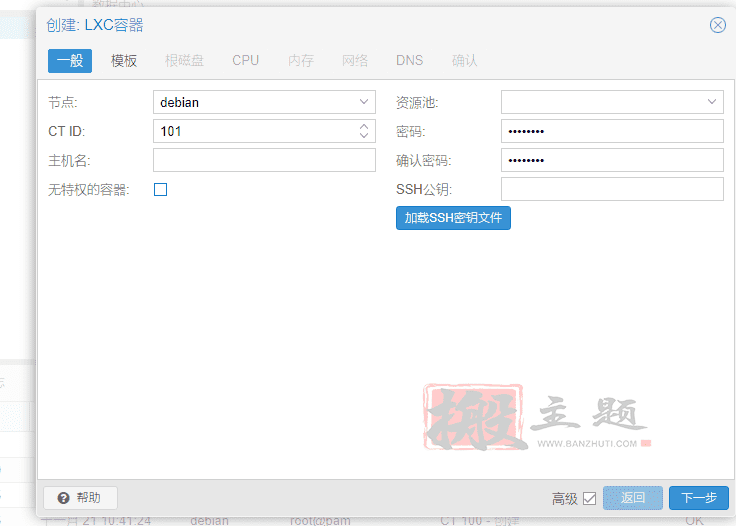Screen dimensions: 736x526
Task: Click the 加载SSH密钥文件 button
Action: tap(453, 218)
